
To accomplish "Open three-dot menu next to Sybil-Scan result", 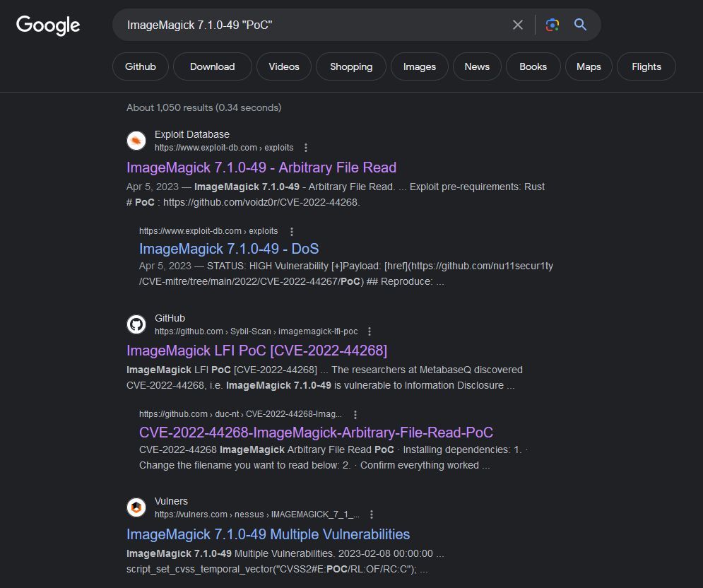I will tap(370, 331).
